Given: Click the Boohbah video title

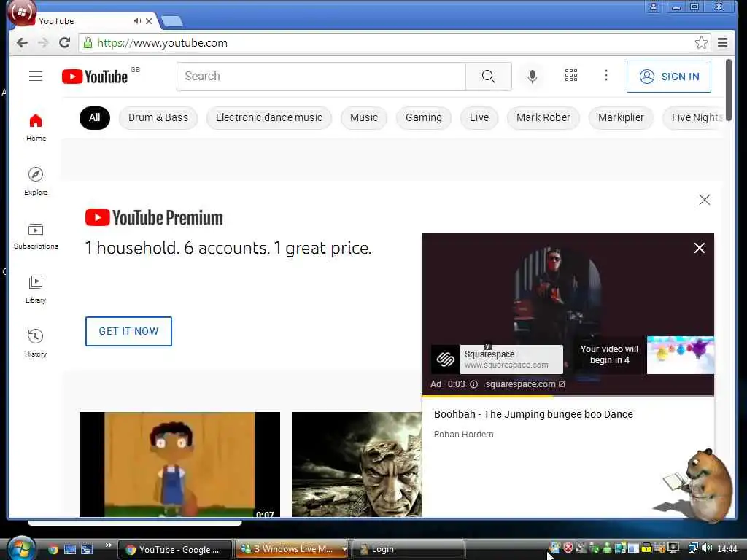Looking at the screenshot, I should pyautogui.click(x=533, y=414).
